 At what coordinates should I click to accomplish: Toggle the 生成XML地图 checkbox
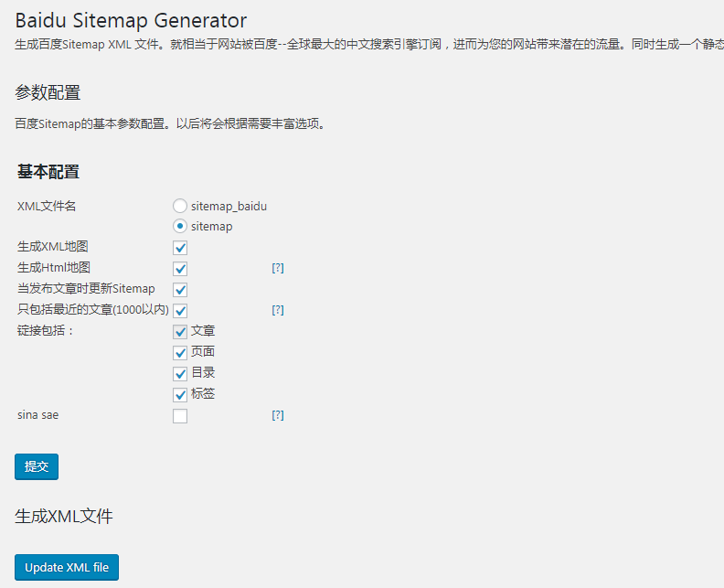pyautogui.click(x=180, y=248)
